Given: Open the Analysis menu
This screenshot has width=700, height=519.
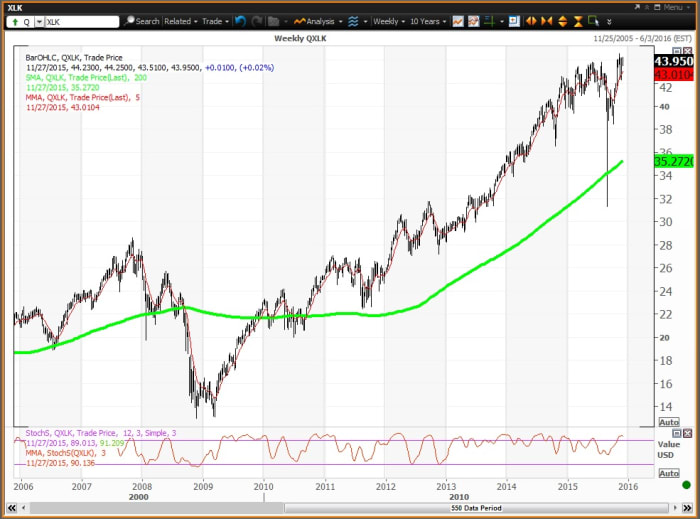Looking at the screenshot, I should click(x=318, y=21).
